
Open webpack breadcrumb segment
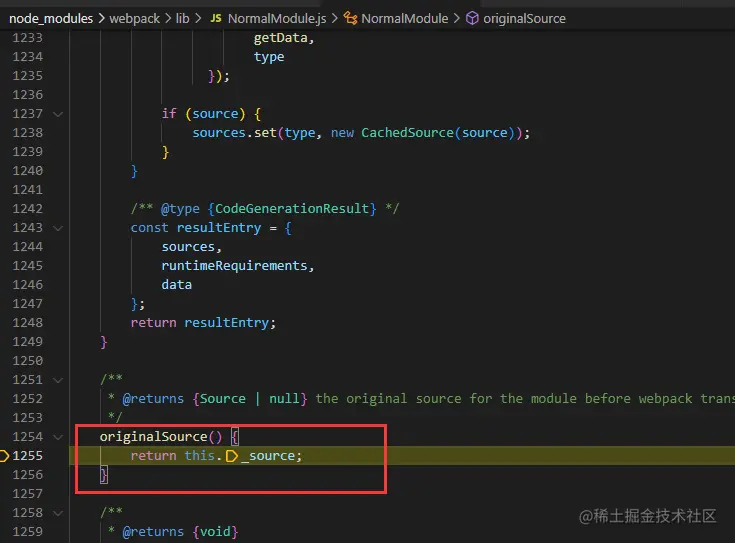click(x=135, y=19)
